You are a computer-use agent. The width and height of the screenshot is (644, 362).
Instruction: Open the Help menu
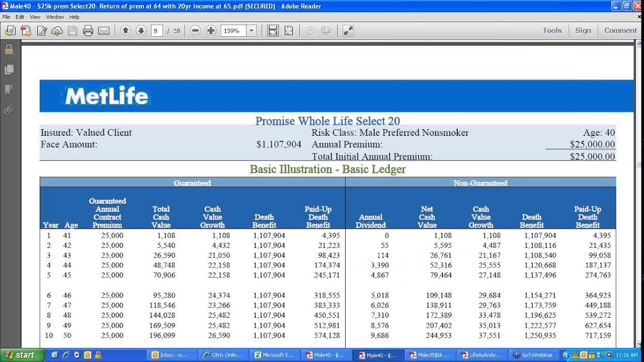pyautogui.click(x=74, y=17)
